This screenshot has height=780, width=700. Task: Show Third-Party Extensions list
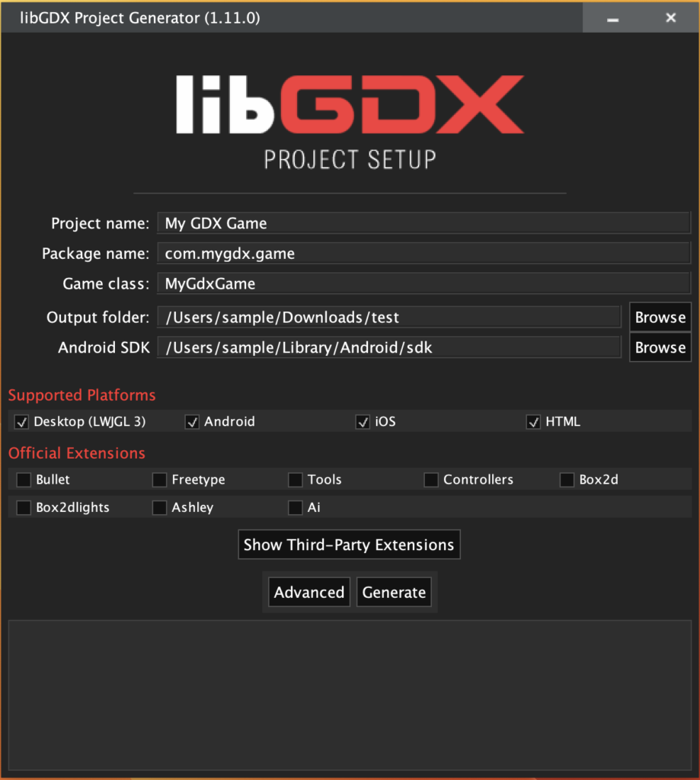[x=350, y=545]
